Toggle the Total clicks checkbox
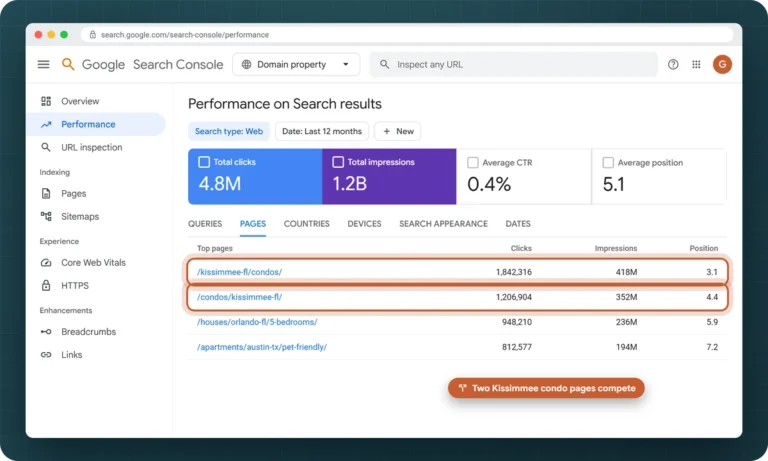 pos(204,162)
